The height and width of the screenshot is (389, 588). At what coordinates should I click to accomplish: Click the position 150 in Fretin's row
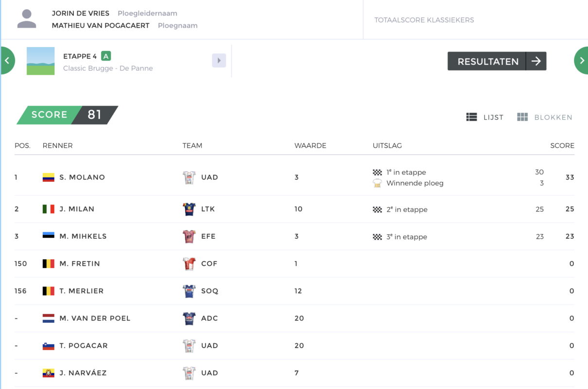[x=21, y=264]
